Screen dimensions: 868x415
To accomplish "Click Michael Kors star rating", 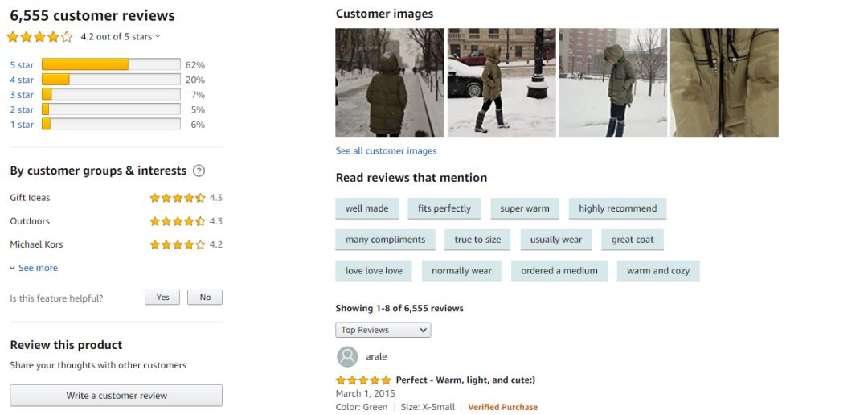I will point(178,244).
